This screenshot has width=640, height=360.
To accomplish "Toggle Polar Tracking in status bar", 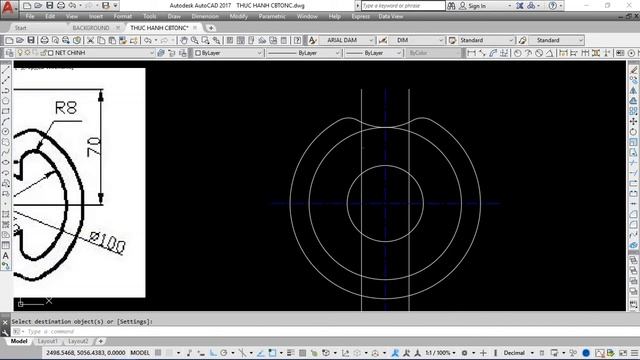I will [x=224, y=353].
